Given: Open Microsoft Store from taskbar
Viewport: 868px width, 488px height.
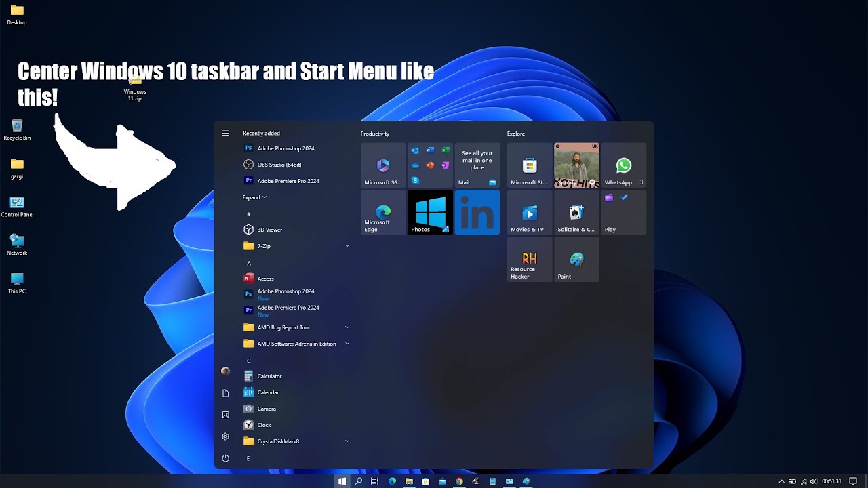Looking at the screenshot, I should [425, 481].
